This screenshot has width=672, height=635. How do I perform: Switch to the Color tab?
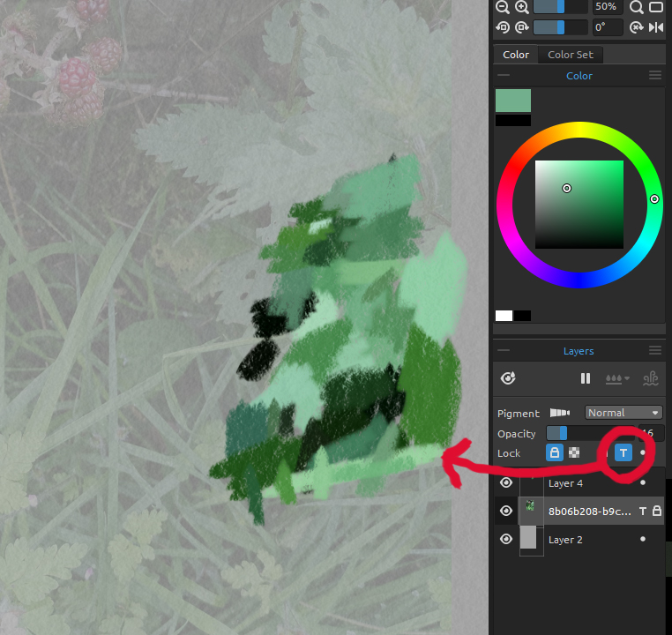(x=516, y=55)
